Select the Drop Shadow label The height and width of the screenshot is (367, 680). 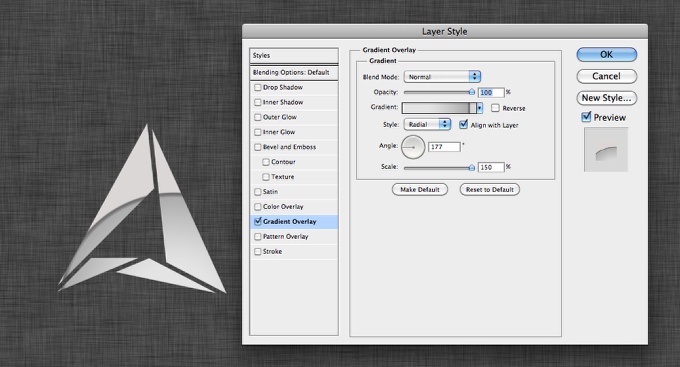tap(283, 88)
